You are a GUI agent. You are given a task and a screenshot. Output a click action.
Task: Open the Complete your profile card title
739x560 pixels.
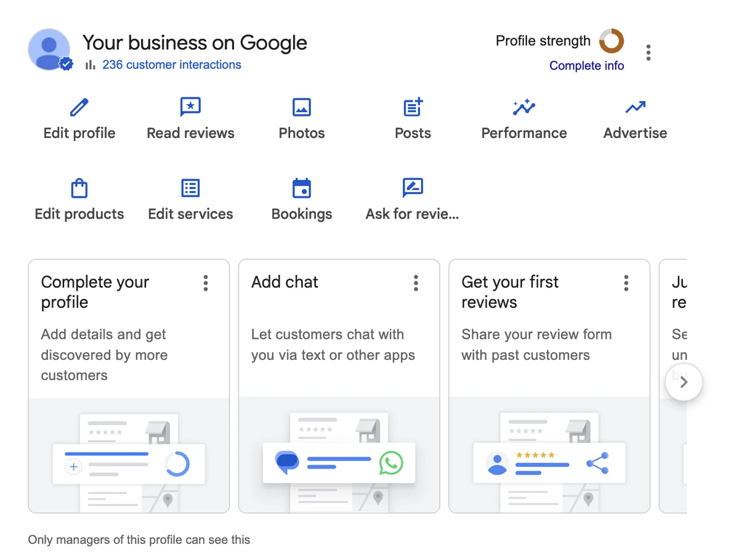tap(95, 292)
